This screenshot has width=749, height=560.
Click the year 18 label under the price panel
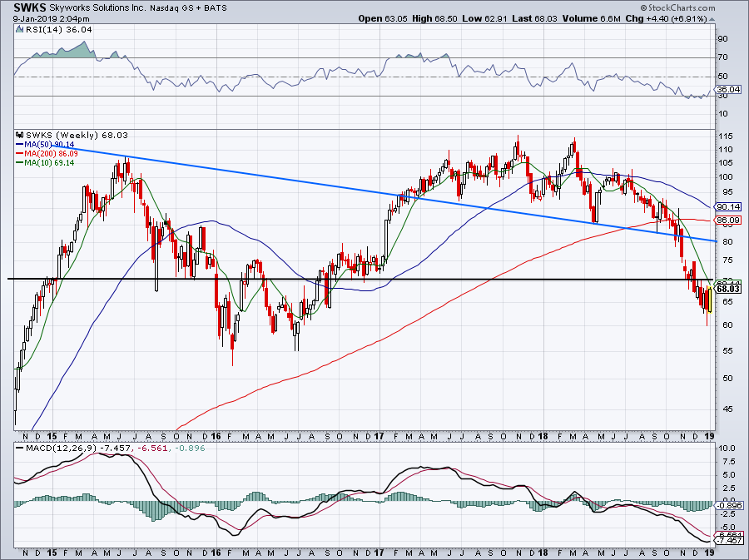(543, 436)
